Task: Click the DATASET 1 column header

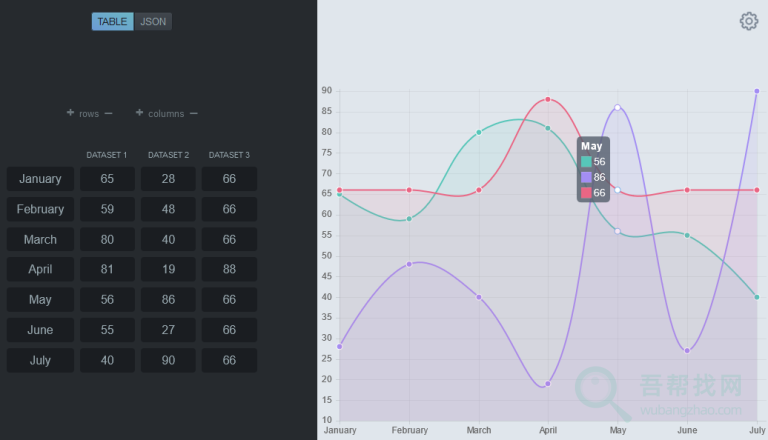Action: pyautogui.click(x=107, y=155)
